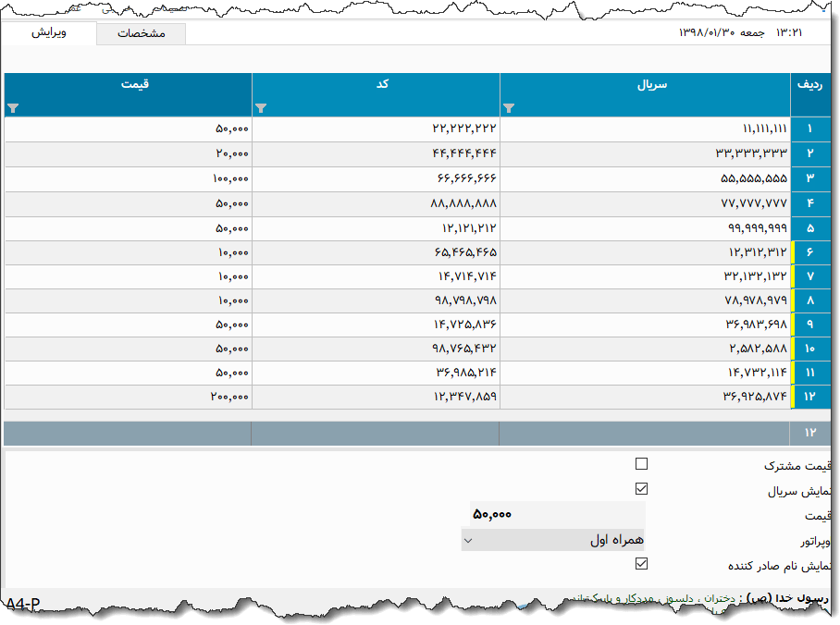Select the 200,000 price cell
The width and height of the screenshot is (840, 625).
point(128,397)
